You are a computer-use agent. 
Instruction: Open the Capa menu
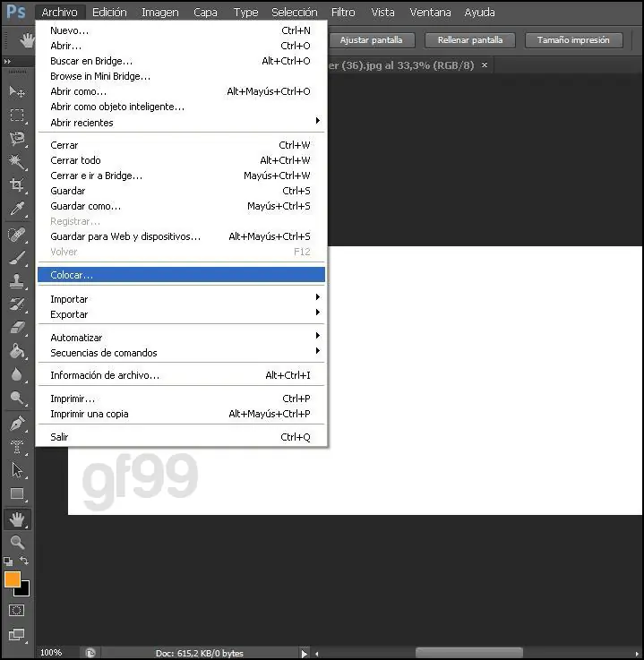(205, 13)
